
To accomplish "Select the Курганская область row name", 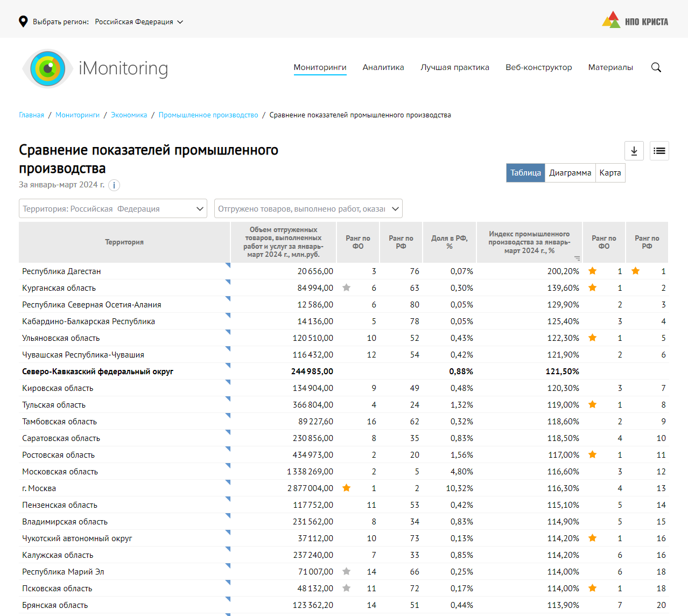I will pyautogui.click(x=59, y=288).
